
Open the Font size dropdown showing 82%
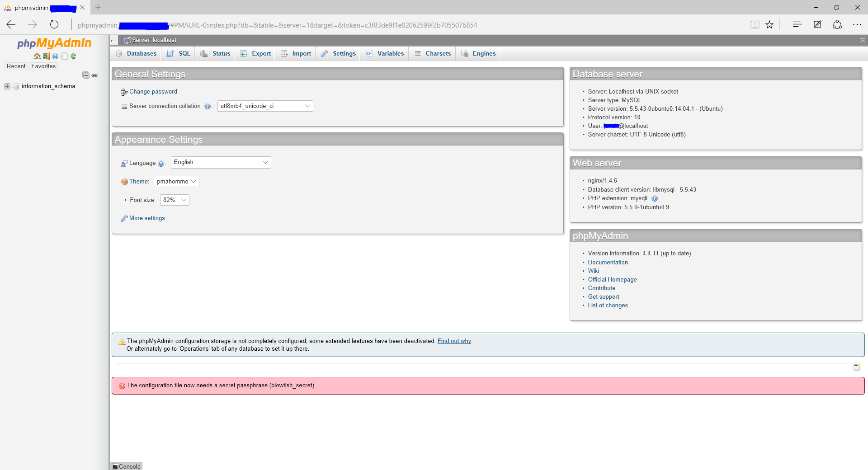click(175, 200)
